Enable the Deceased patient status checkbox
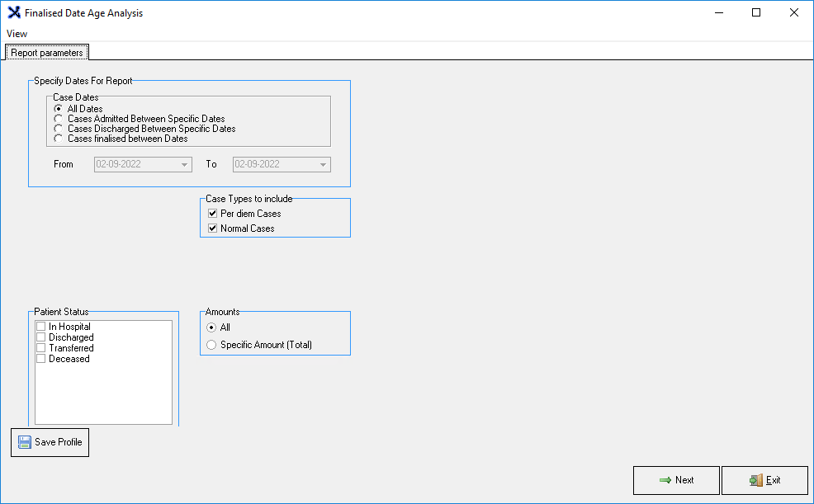The width and height of the screenshot is (814, 504). pos(41,359)
